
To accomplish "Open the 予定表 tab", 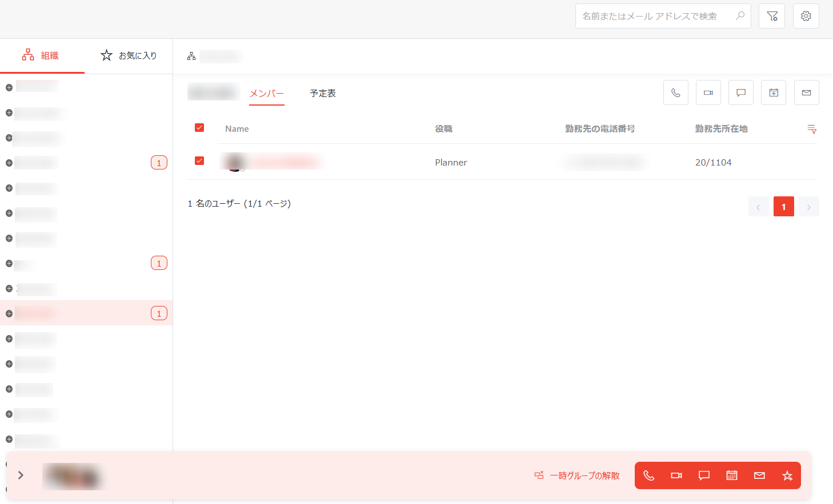I will pos(323,93).
